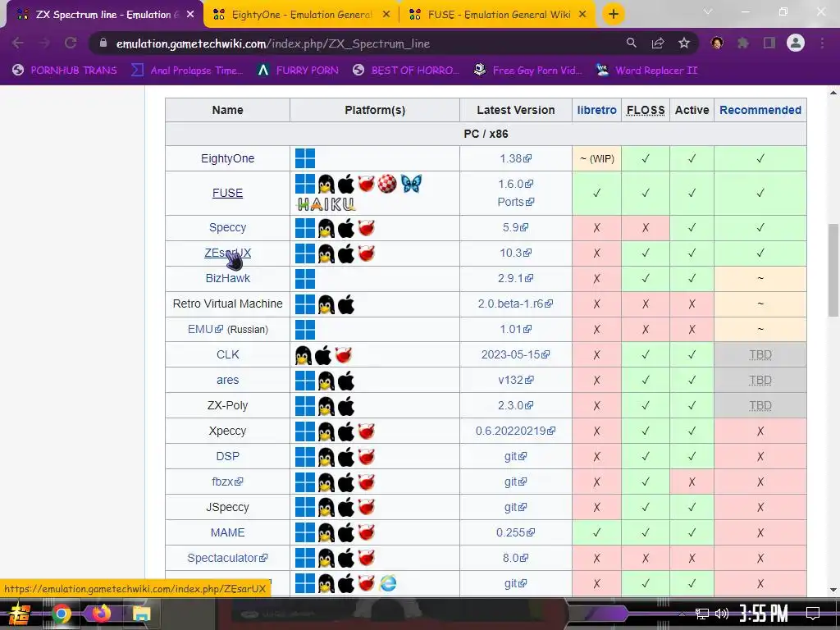Click the Linux penguin icon in Speccy row
The width and height of the screenshot is (840, 630).
tap(326, 228)
